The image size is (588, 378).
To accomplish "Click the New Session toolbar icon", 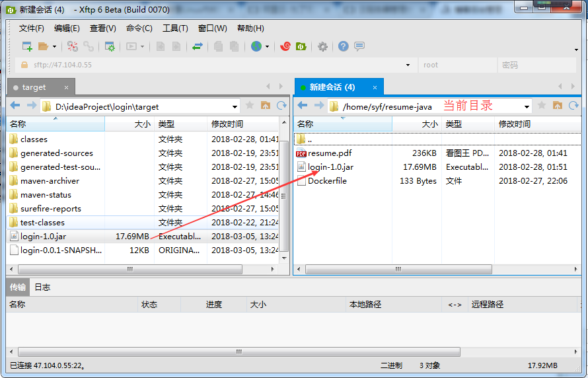I will (27, 46).
